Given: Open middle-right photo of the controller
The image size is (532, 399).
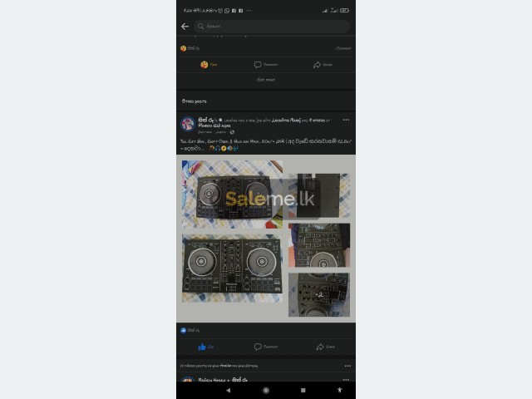Looking at the screenshot, I should coord(319,245).
